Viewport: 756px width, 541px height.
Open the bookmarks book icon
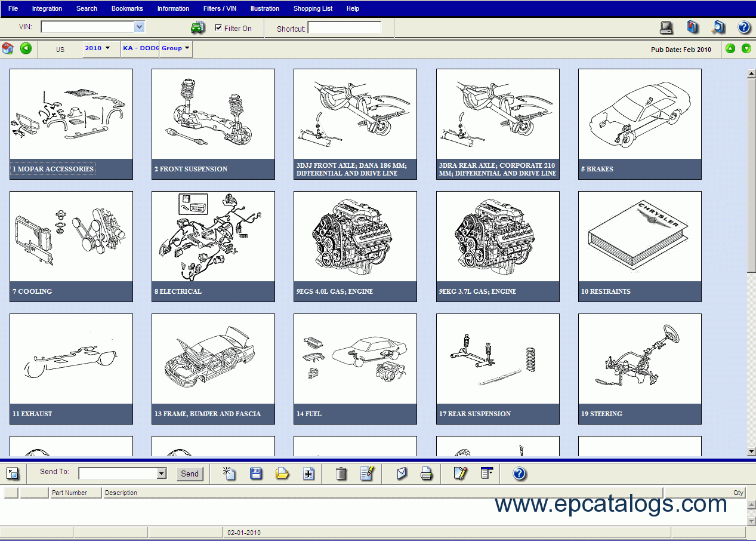coord(692,27)
